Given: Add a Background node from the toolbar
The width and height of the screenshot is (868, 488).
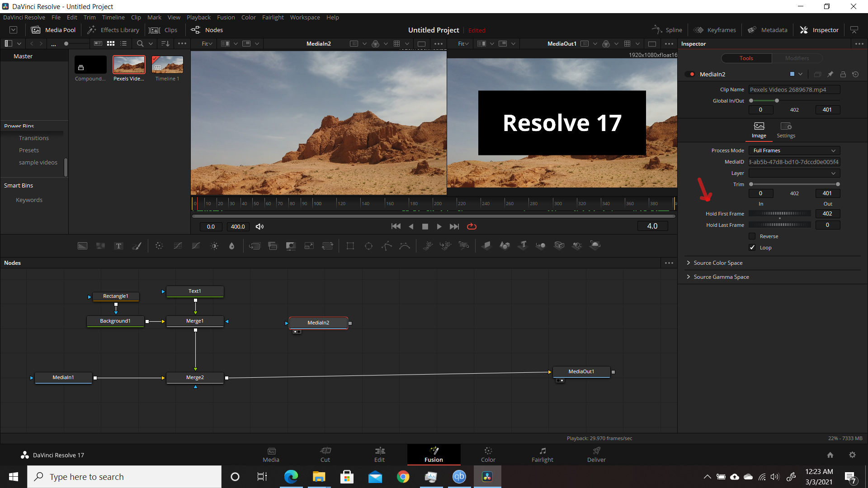Looking at the screenshot, I should (x=82, y=246).
